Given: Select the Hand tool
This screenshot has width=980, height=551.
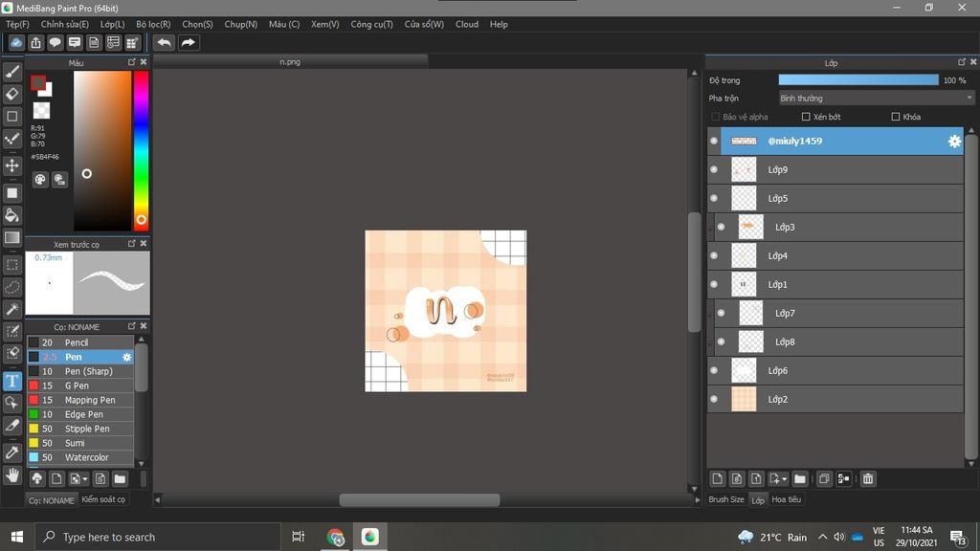Looking at the screenshot, I should click(11, 475).
